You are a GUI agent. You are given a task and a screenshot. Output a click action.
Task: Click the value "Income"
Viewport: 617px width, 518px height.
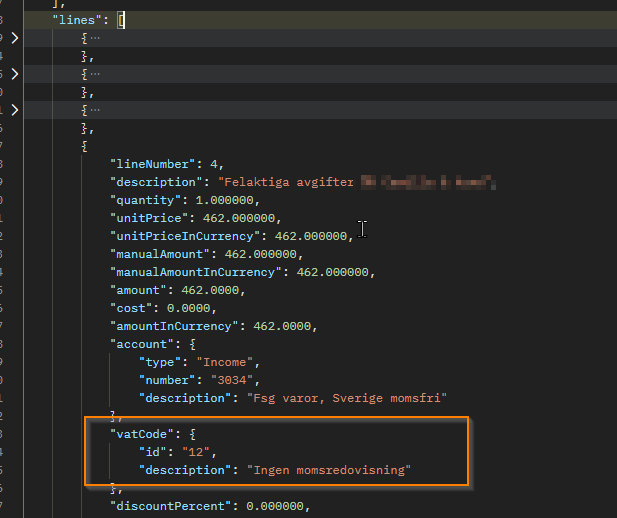225,363
